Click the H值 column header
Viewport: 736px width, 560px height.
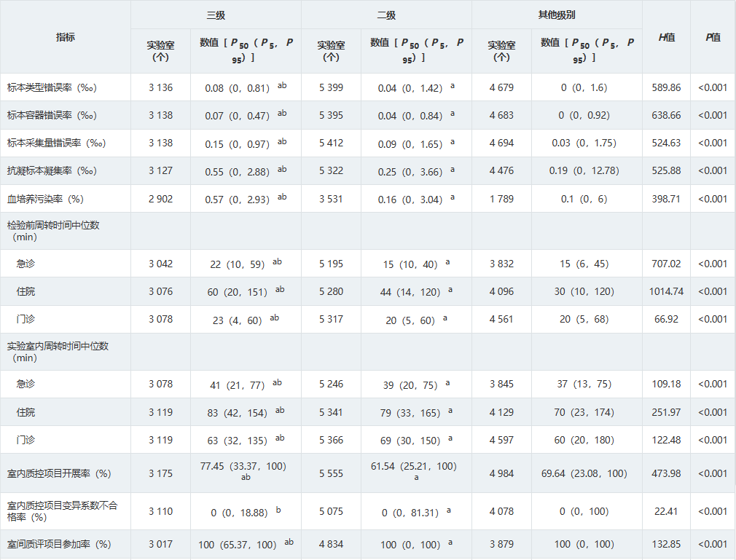tap(666, 37)
